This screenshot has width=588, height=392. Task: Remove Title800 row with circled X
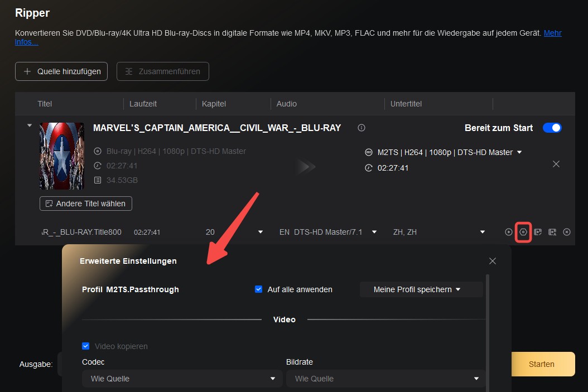[x=567, y=232]
